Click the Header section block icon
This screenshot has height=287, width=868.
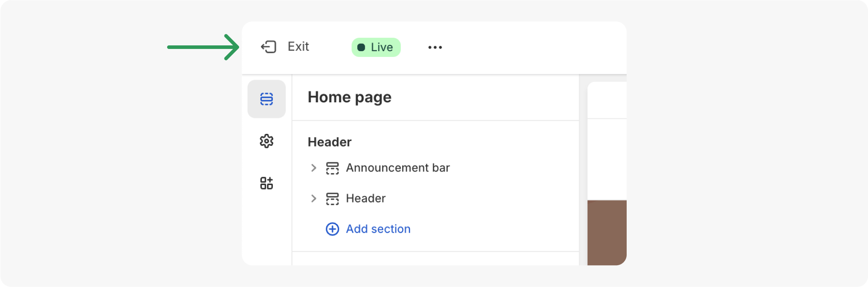[332, 198]
